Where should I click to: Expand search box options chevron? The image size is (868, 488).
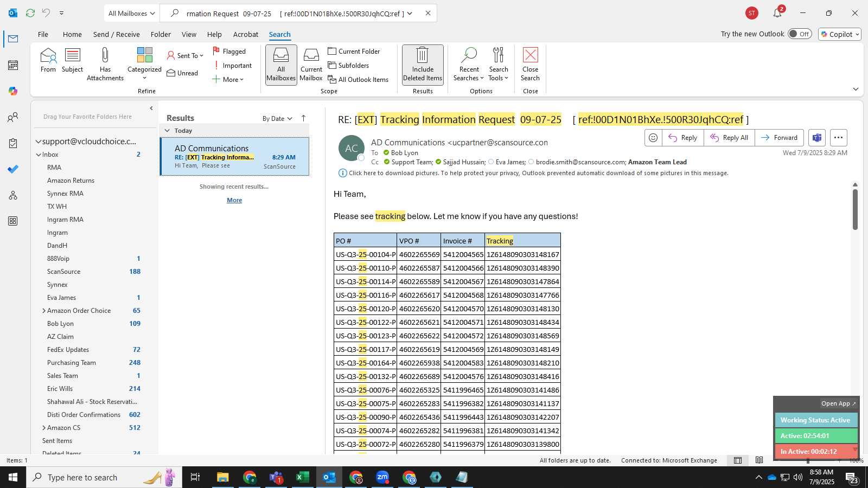pyautogui.click(x=410, y=13)
